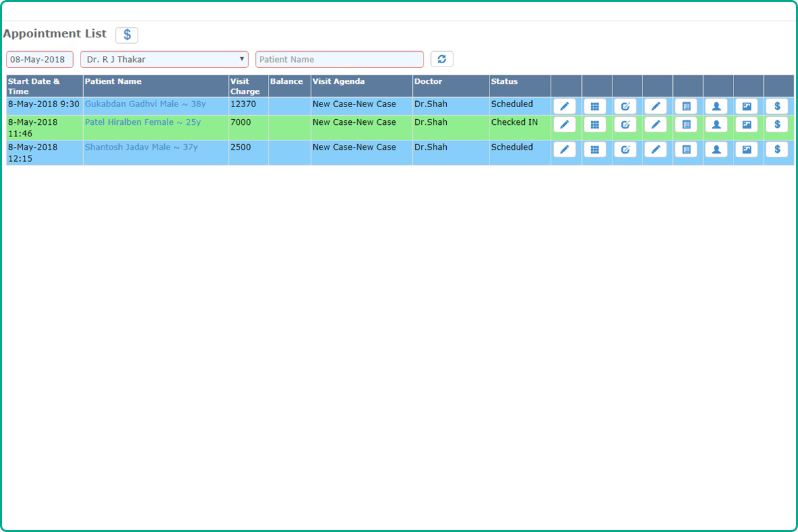Click person icon in Patel Hiralben's row
This screenshot has height=532, width=798.
click(716, 124)
